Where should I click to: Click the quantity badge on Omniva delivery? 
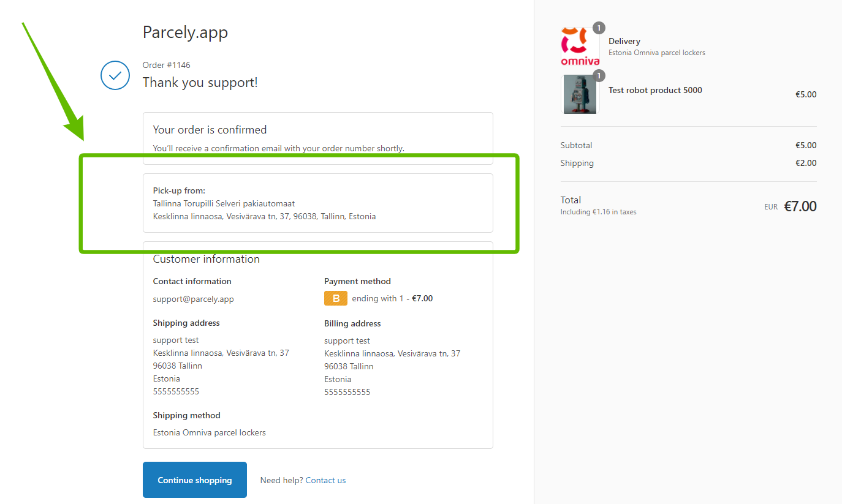point(599,28)
